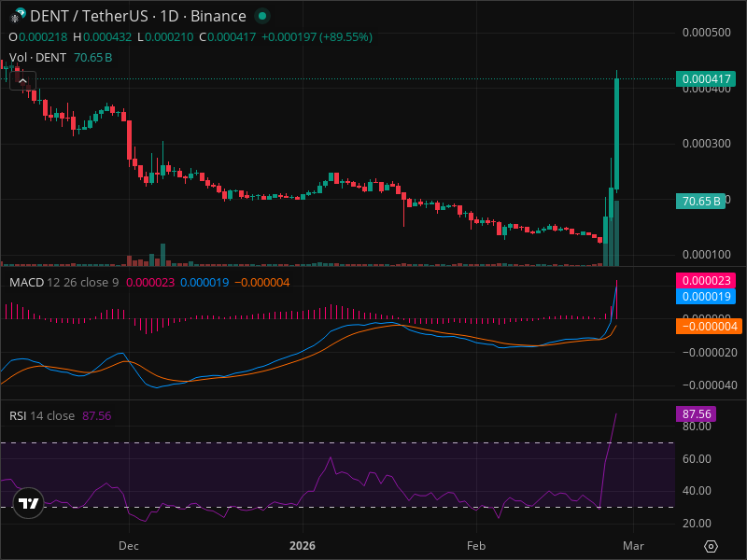Click the RSI legend value 87.56
The height and width of the screenshot is (560, 747).
coord(97,415)
